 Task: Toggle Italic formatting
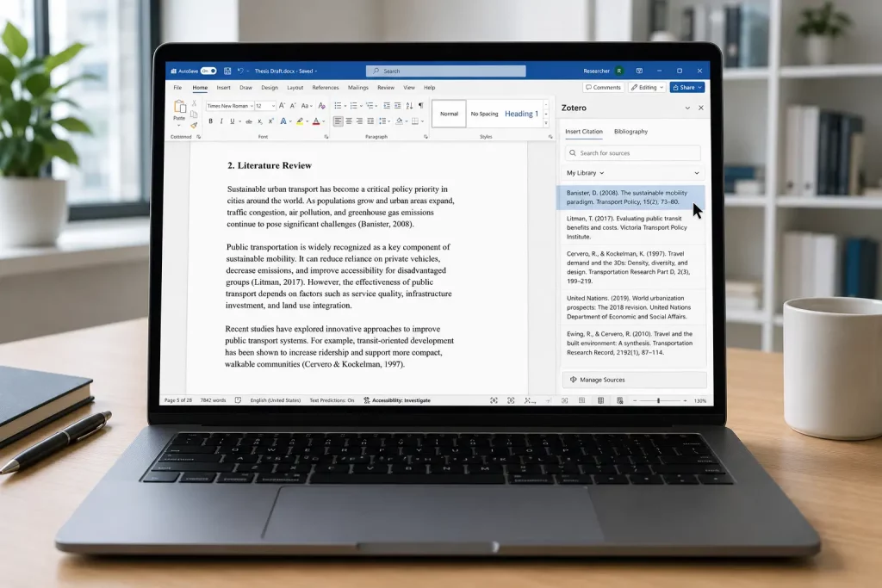click(x=221, y=121)
